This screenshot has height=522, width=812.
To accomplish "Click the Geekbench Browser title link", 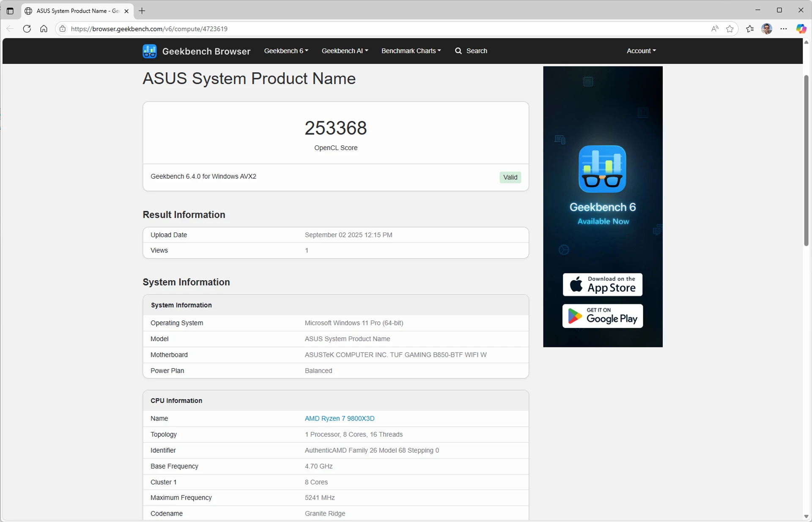I will click(x=206, y=51).
